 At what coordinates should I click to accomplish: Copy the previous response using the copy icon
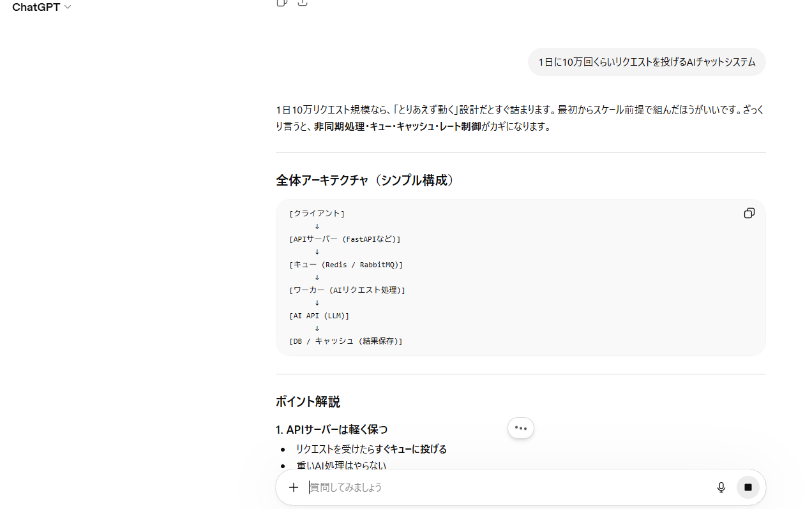(x=282, y=3)
